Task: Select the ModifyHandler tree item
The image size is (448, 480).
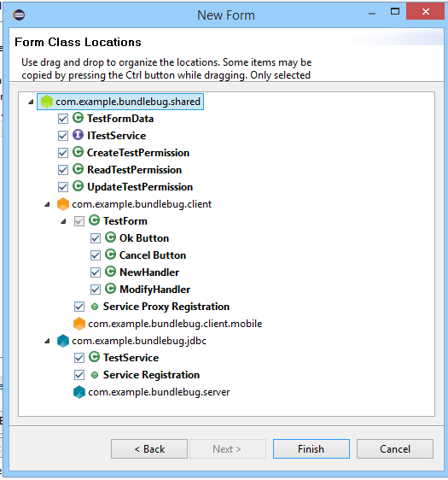Action: coord(154,290)
